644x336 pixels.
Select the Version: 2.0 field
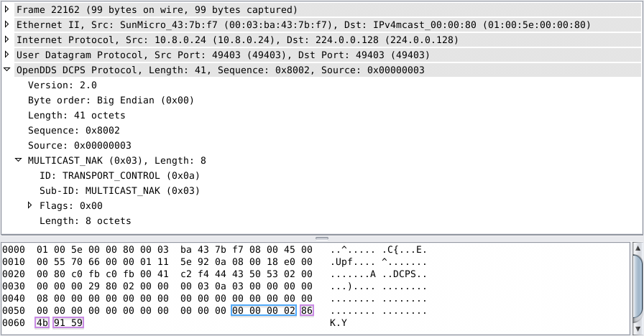tap(63, 85)
